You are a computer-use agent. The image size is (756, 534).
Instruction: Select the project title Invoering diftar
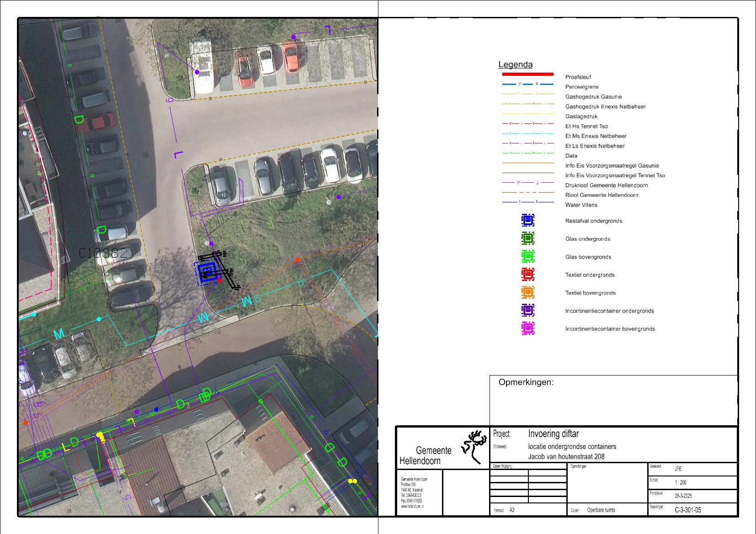tap(553, 434)
